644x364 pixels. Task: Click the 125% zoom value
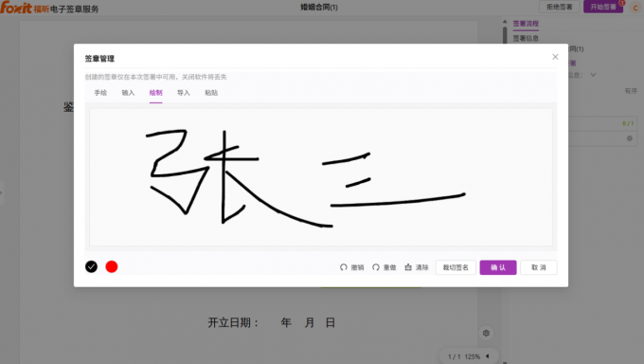point(472,356)
